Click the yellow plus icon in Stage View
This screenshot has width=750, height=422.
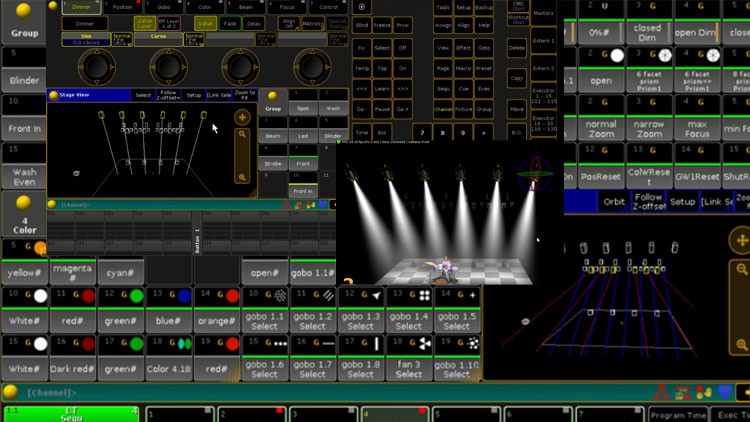(x=242, y=116)
